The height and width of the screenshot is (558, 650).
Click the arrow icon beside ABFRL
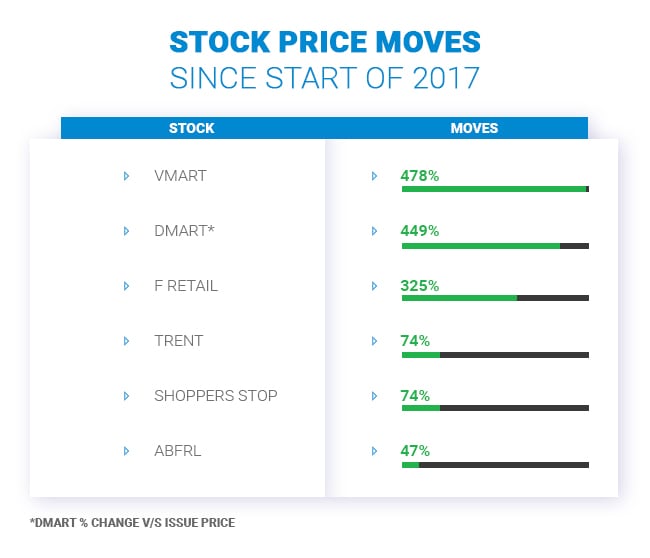coord(126,451)
